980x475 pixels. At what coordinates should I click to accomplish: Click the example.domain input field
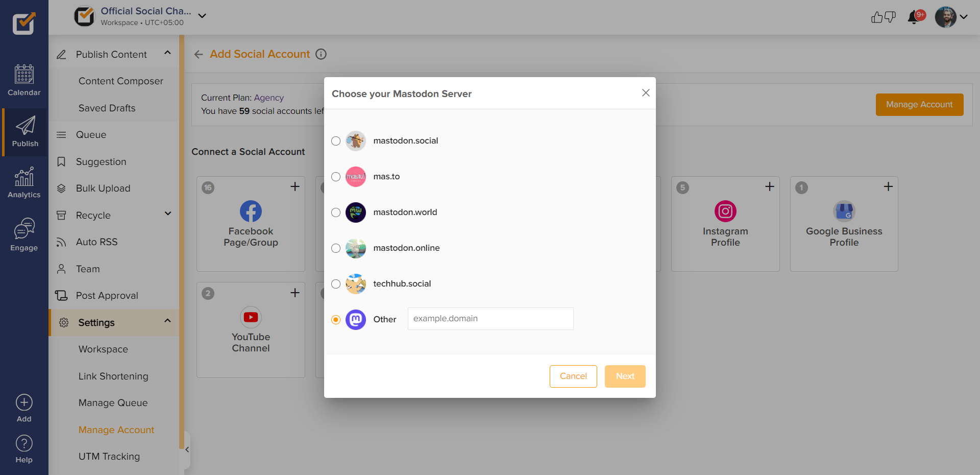tap(491, 319)
